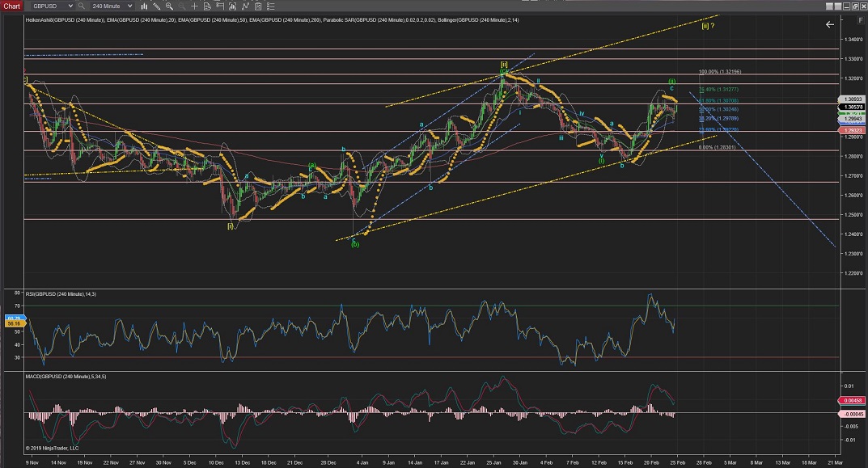868x468 pixels.
Task: Open the properties list icon
Action: (270, 6)
